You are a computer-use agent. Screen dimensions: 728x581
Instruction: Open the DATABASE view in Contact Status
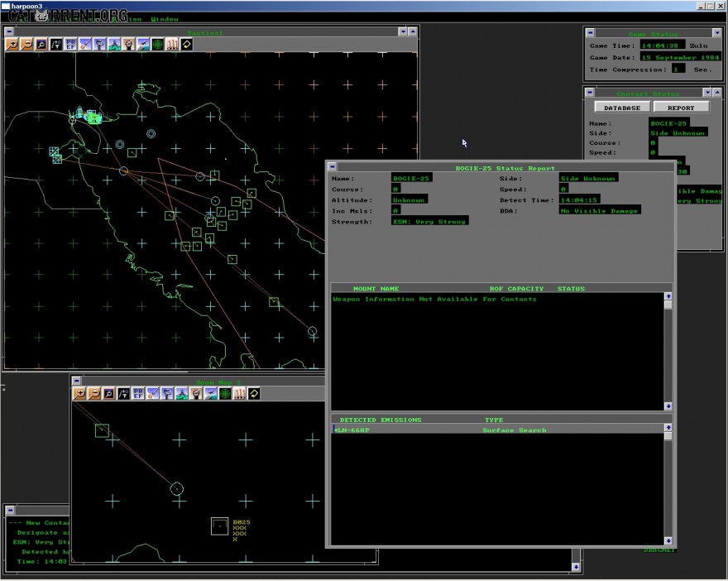(622, 108)
